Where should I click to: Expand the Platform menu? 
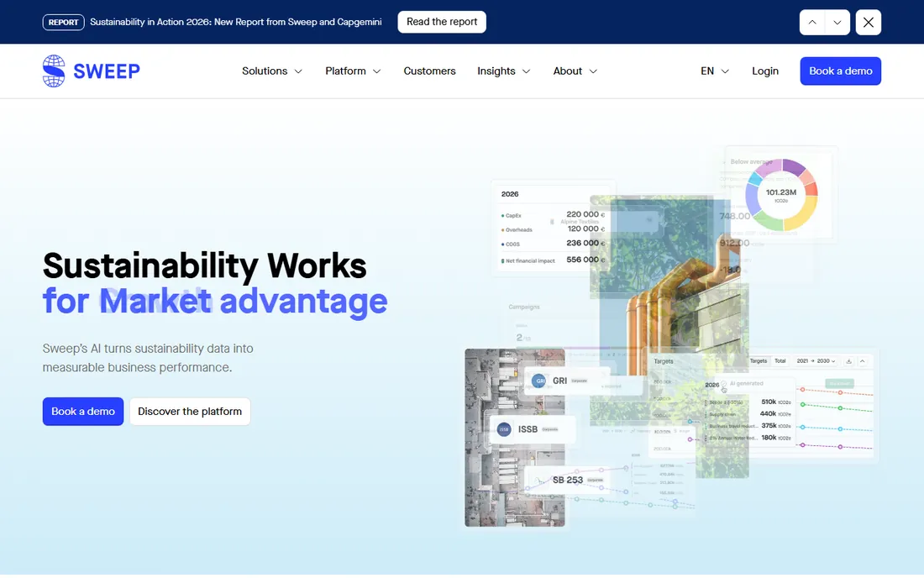click(353, 71)
